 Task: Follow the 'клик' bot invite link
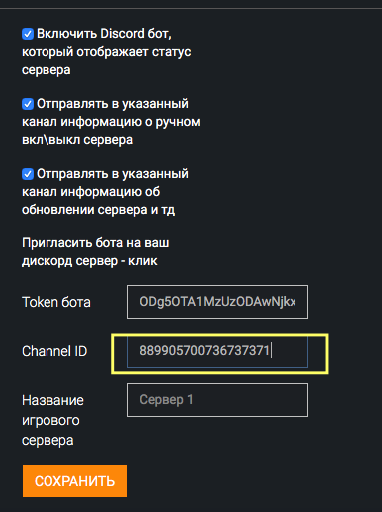[x=143, y=261]
